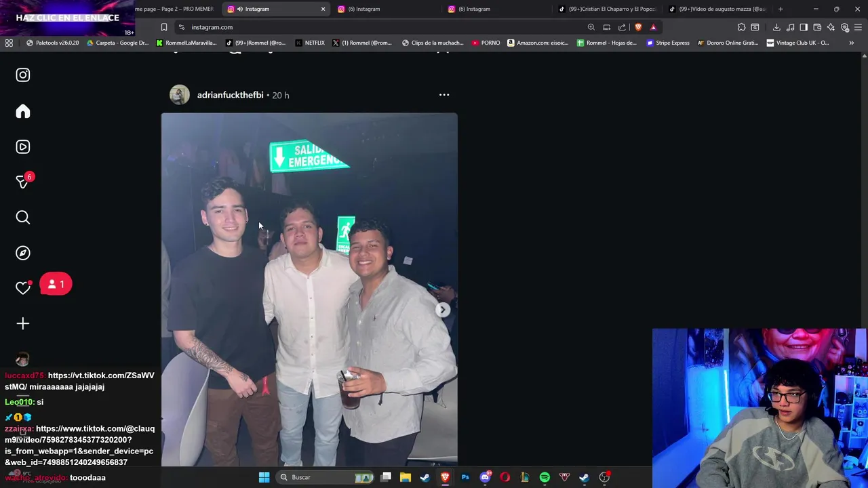The height and width of the screenshot is (488, 868).
Task: Mute audio on the active Instagram tab
Action: click(x=240, y=9)
